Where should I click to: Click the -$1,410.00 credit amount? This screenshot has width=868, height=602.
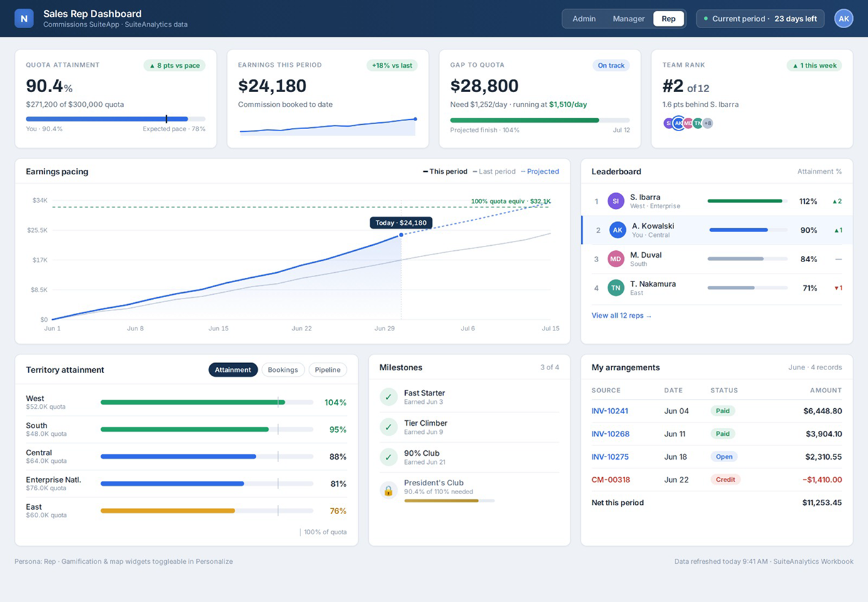(x=822, y=480)
